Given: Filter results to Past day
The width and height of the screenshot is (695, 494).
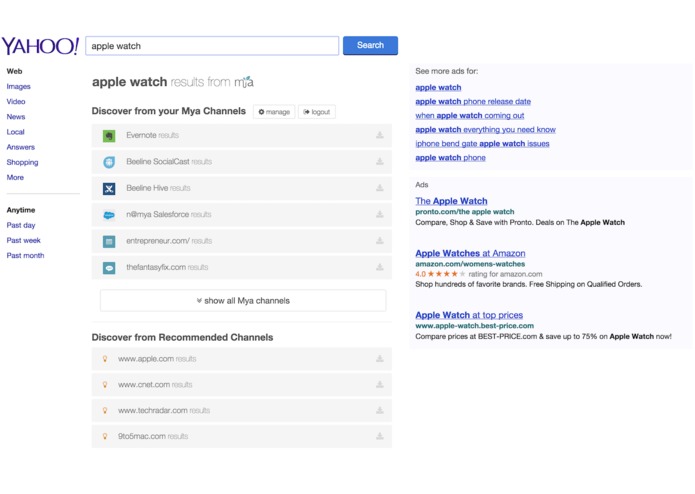Looking at the screenshot, I should pyautogui.click(x=21, y=225).
